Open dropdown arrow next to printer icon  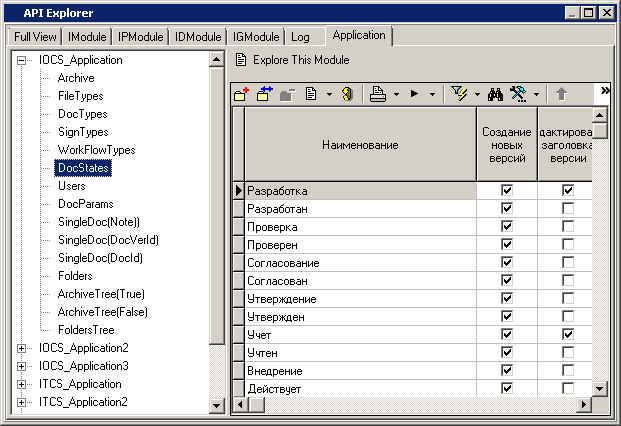tap(397, 95)
